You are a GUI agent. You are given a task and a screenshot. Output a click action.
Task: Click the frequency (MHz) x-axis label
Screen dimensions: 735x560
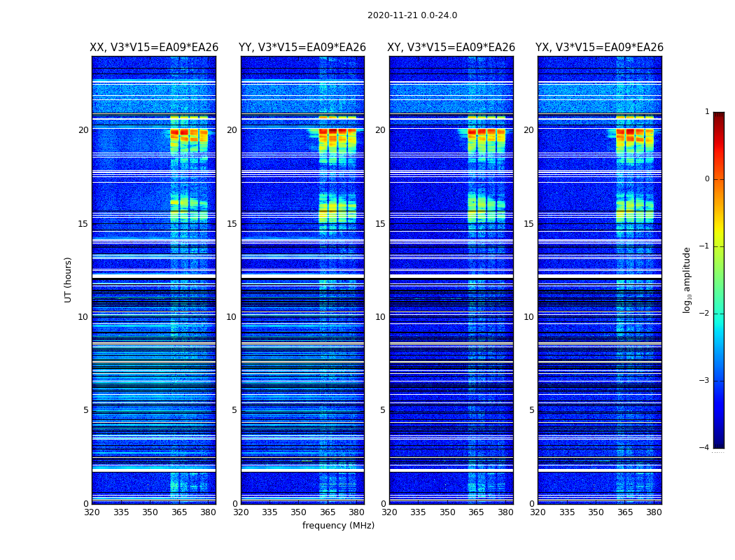click(338, 526)
